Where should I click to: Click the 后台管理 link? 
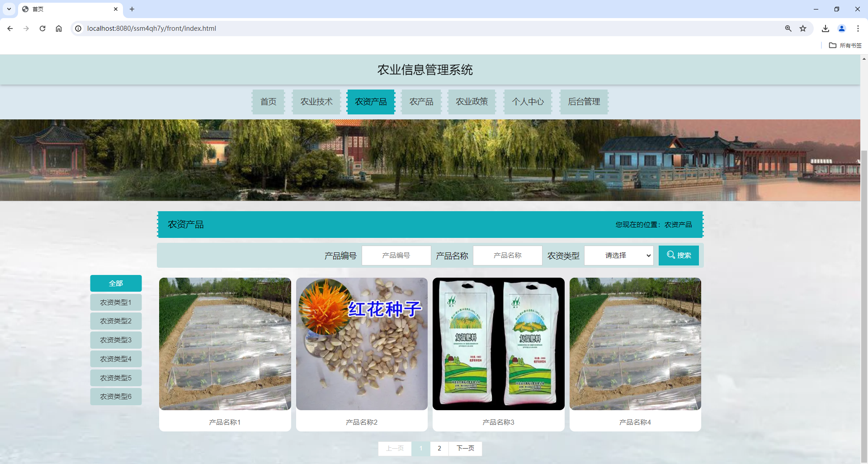(x=584, y=102)
